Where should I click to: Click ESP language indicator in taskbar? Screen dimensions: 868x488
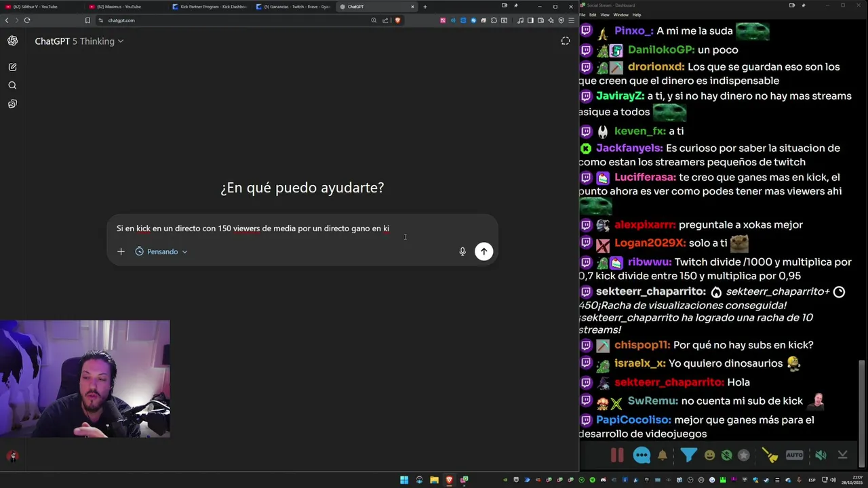click(x=812, y=480)
